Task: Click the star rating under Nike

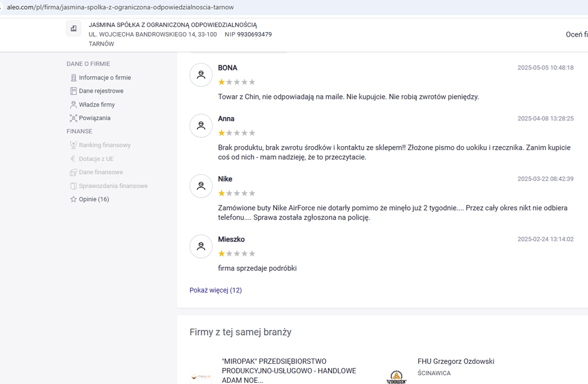Action: (x=237, y=193)
